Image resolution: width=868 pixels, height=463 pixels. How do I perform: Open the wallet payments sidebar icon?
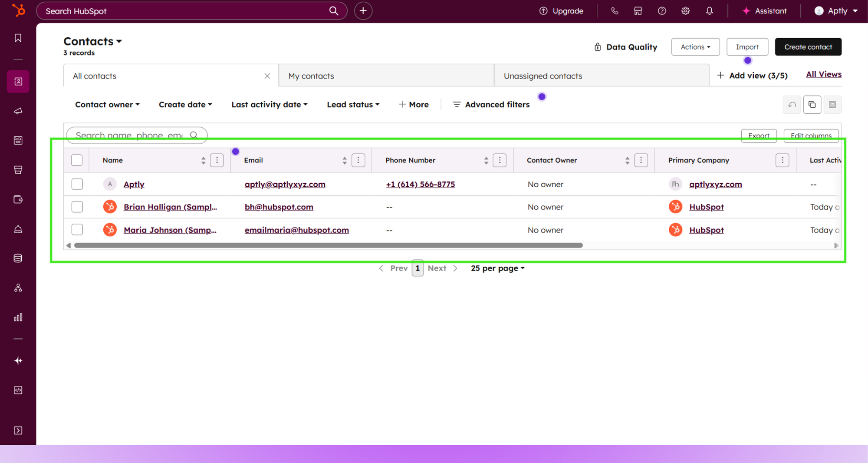[x=18, y=199]
